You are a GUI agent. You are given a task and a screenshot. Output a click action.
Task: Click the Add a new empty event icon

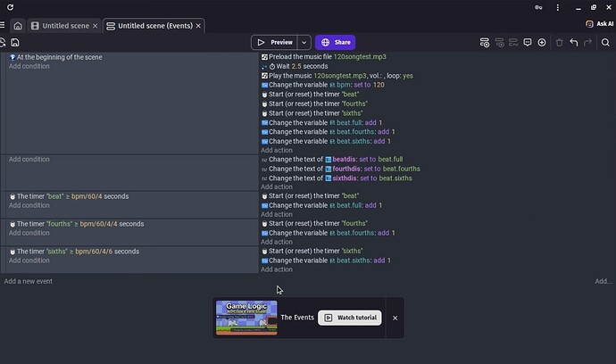(485, 42)
